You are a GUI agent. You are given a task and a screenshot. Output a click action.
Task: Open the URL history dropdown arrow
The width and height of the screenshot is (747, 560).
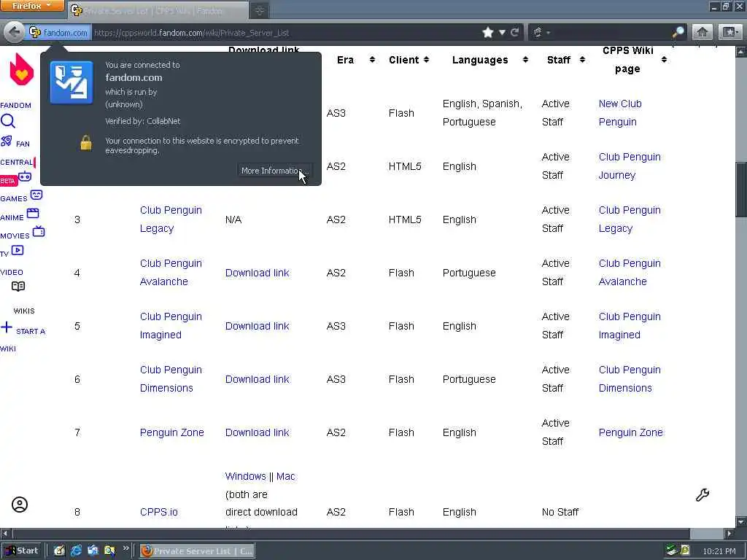(502, 32)
